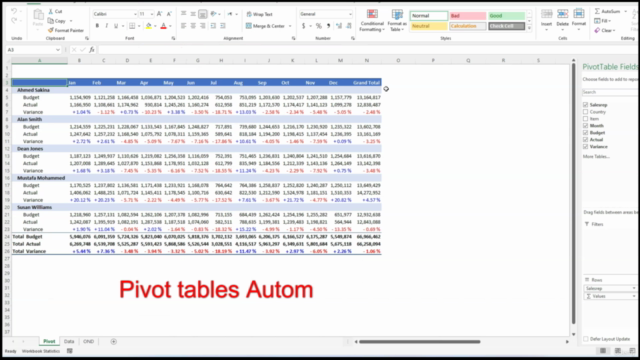Click the Redo arrow icon
640x360 pixels.
(14, 20)
